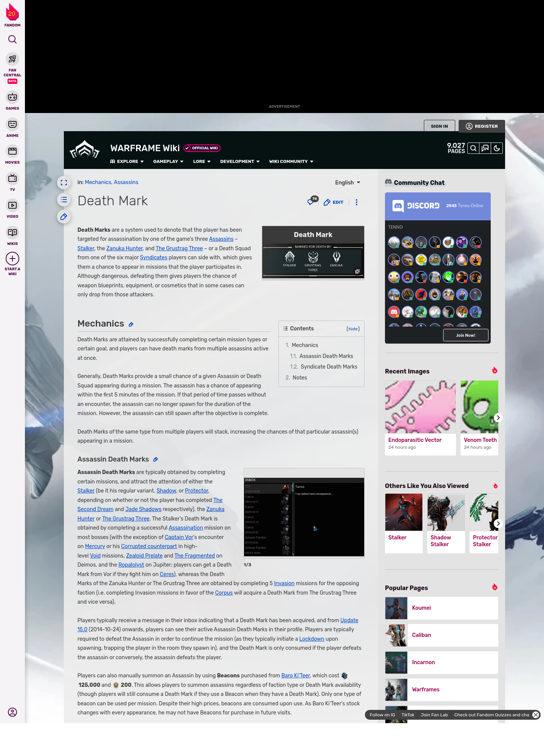Image resolution: width=544 pixels, height=756 pixels.
Task: Open user profile icon at sidebar bottom
Action: (x=12, y=712)
